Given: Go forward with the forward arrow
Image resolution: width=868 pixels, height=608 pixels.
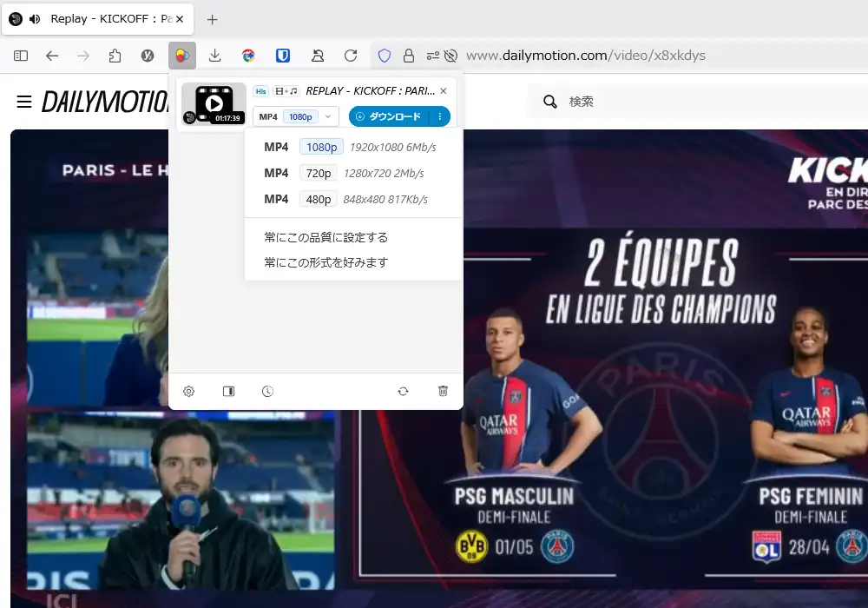Looking at the screenshot, I should pyautogui.click(x=83, y=56).
